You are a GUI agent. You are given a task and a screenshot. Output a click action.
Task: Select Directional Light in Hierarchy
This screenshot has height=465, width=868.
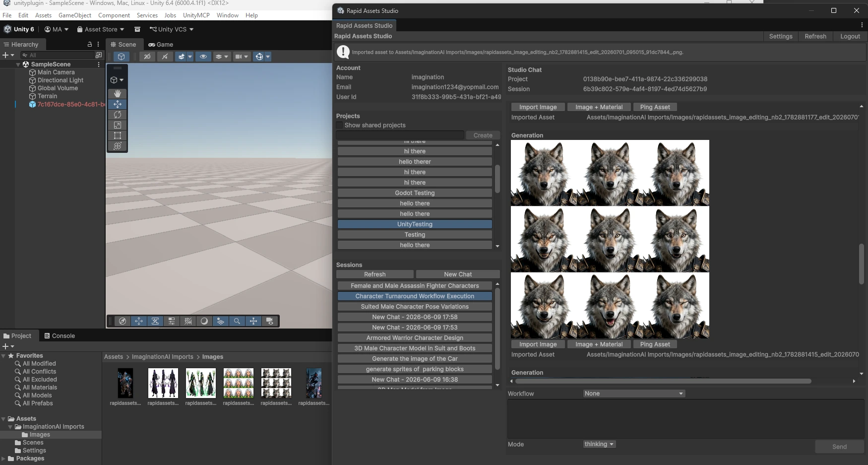click(61, 80)
